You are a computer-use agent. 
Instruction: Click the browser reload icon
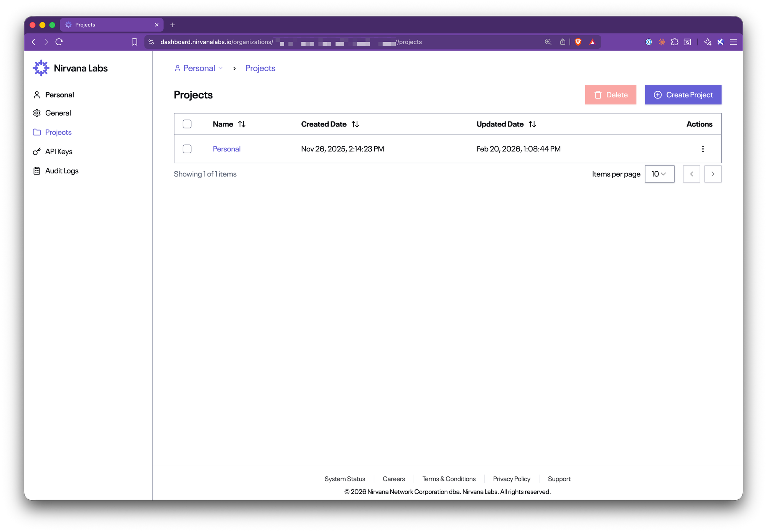pos(59,42)
